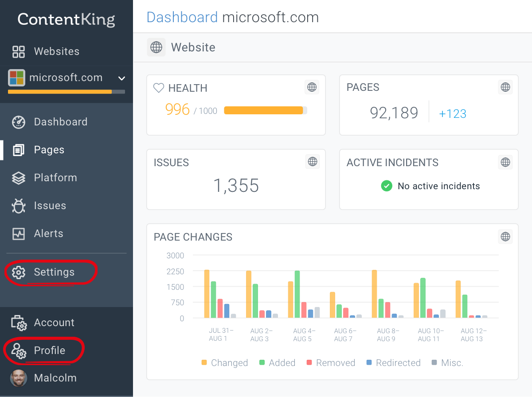Navigate to the Platform section
532x397 pixels.
pos(55,178)
